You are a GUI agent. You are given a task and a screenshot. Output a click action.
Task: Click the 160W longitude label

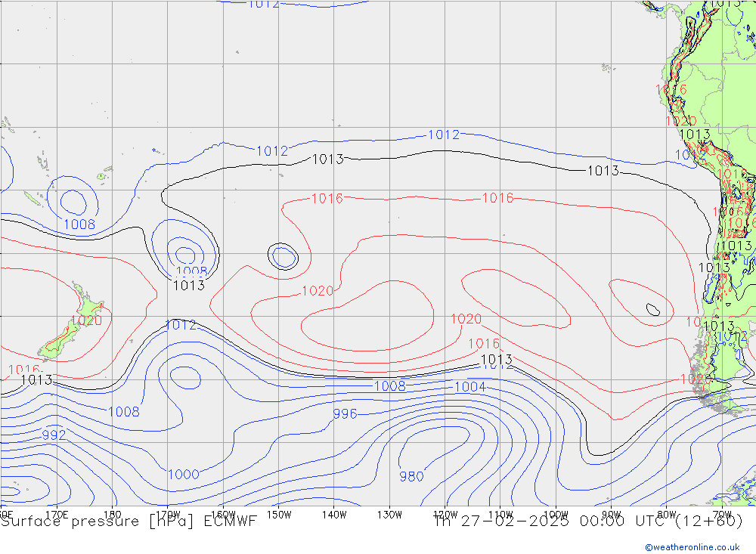click(223, 515)
